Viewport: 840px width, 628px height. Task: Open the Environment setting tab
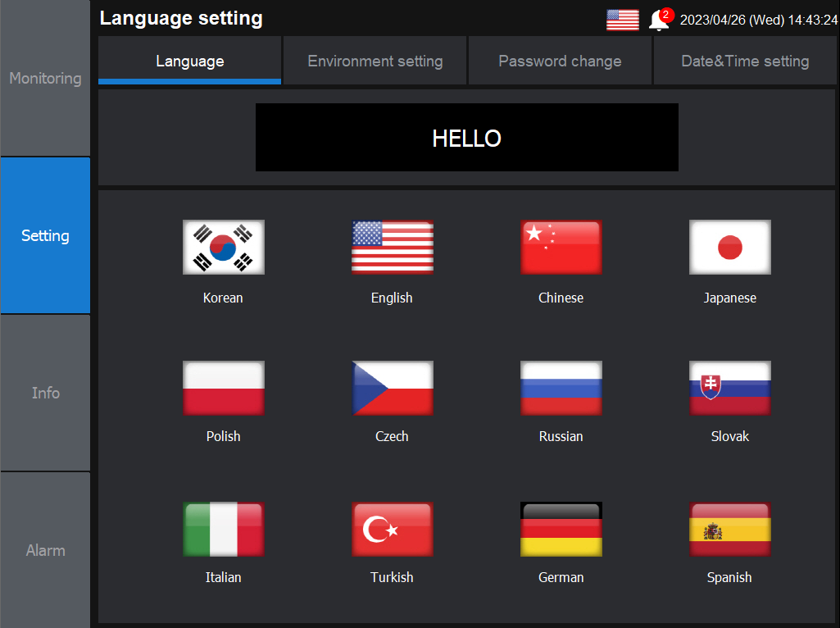pyautogui.click(x=375, y=60)
